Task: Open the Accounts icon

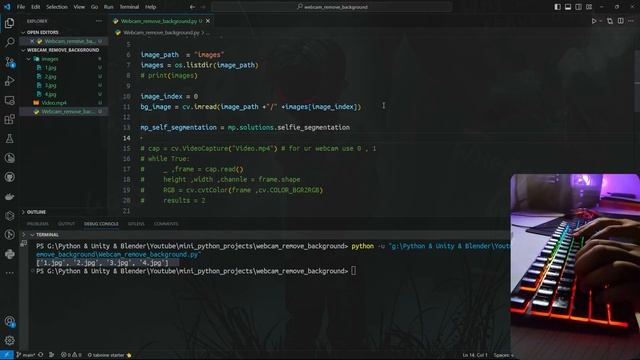Action: point(9,321)
